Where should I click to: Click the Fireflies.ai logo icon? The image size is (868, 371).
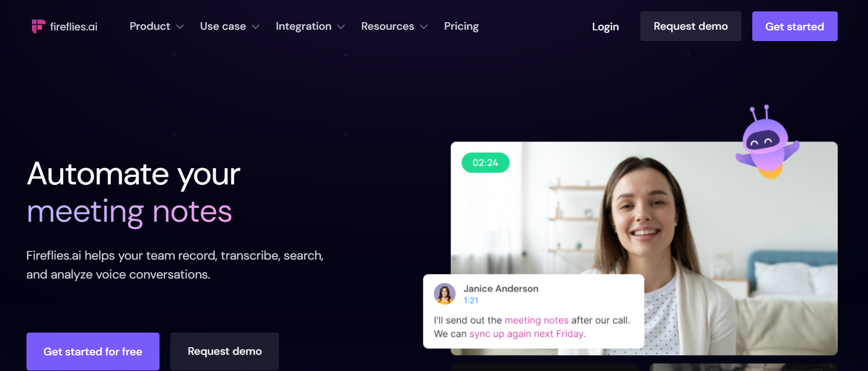pos(38,27)
